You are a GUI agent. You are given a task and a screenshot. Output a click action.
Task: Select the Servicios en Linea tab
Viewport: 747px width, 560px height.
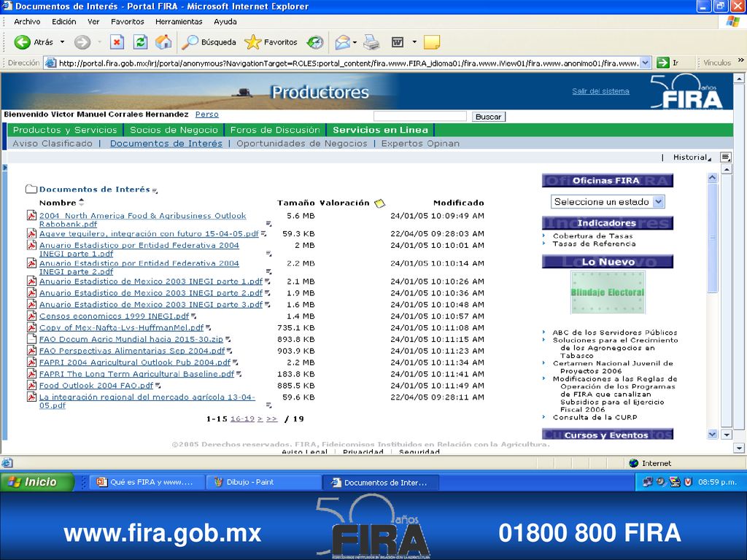[380, 130]
